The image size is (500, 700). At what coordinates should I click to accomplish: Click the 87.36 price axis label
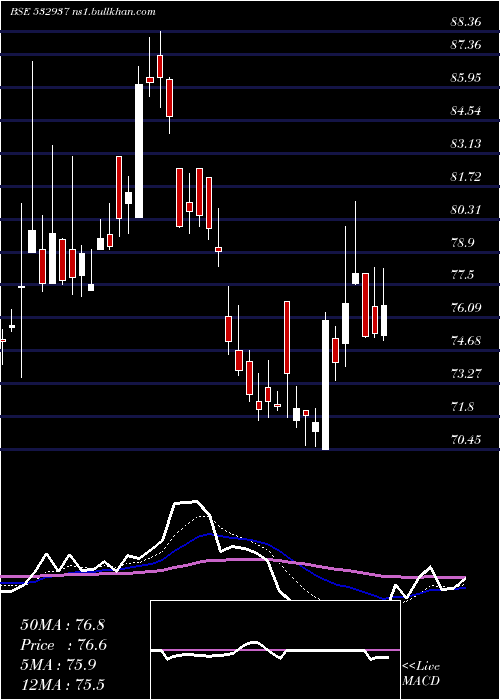(x=466, y=45)
